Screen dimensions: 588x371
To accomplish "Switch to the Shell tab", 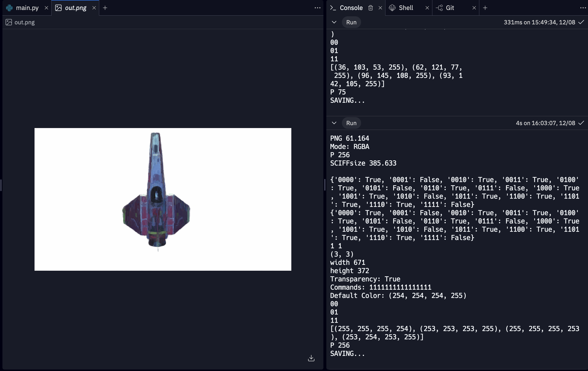I will (x=406, y=8).
